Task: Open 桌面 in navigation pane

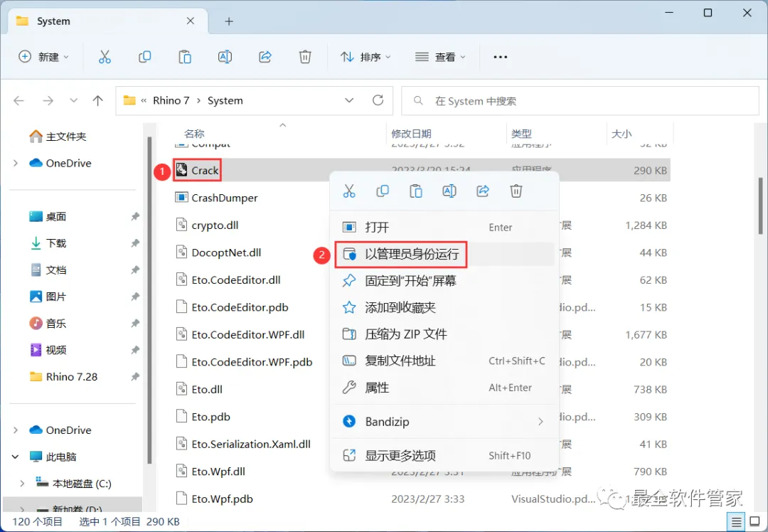Action: click(48, 216)
